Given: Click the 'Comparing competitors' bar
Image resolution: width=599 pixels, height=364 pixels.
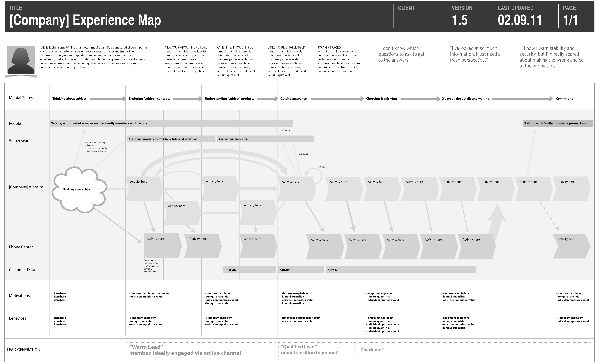Looking at the screenshot, I should coord(265,139).
